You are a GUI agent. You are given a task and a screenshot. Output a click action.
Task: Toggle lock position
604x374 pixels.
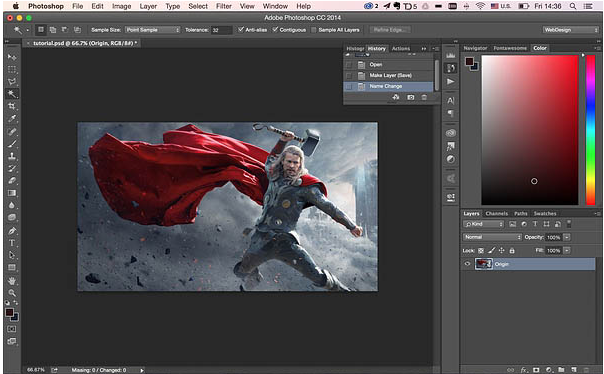pyautogui.click(x=502, y=251)
